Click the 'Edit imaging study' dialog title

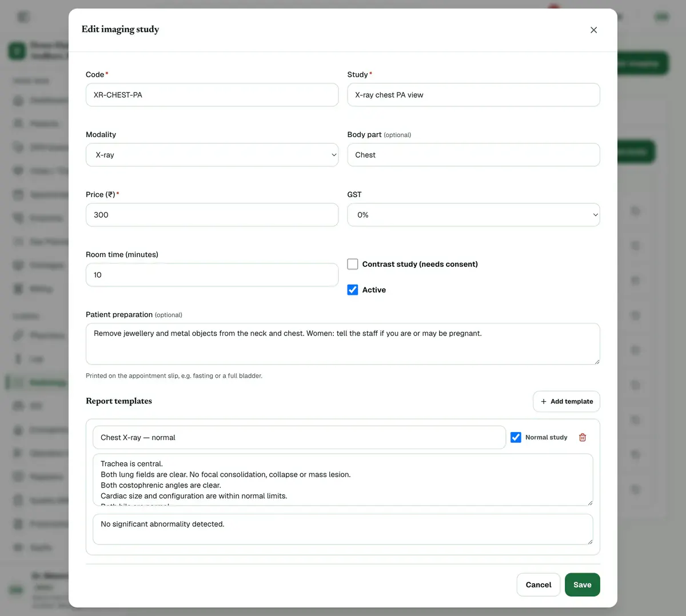pyautogui.click(x=120, y=29)
